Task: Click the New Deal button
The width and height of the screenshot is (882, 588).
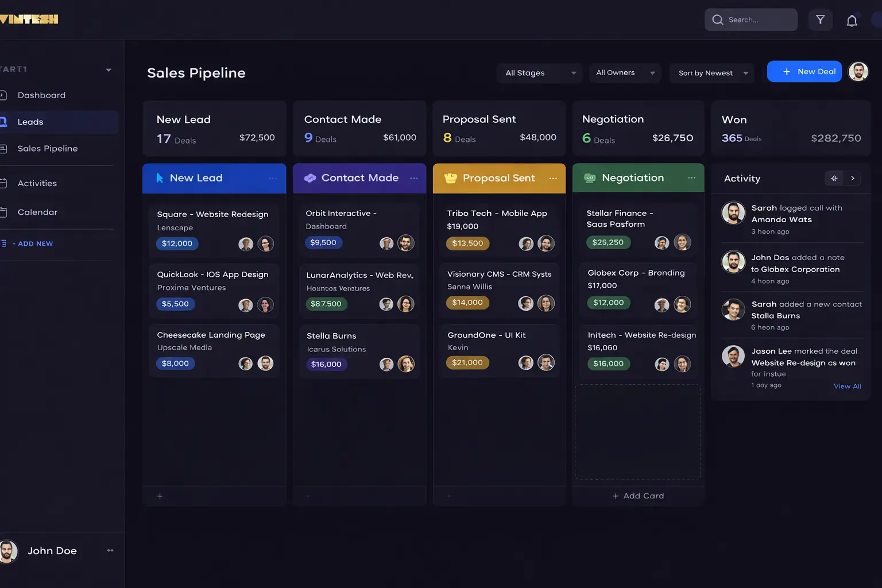Action: click(804, 72)
